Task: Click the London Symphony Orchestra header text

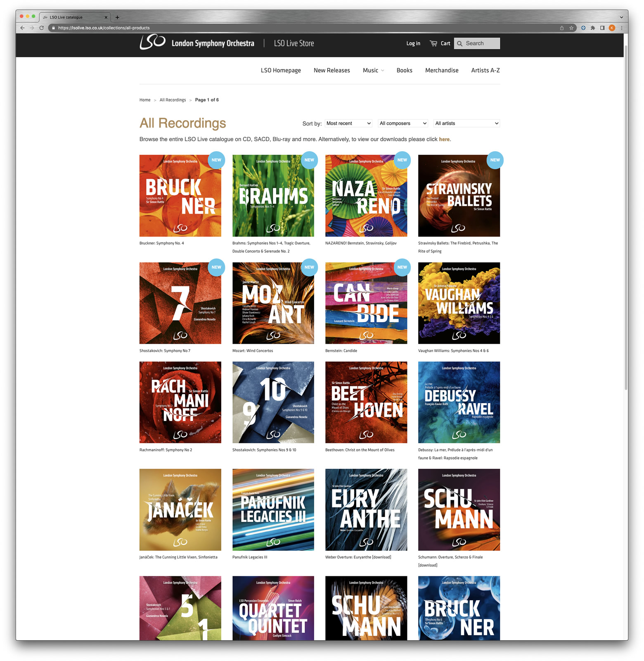Action: (x=213, y=43)
